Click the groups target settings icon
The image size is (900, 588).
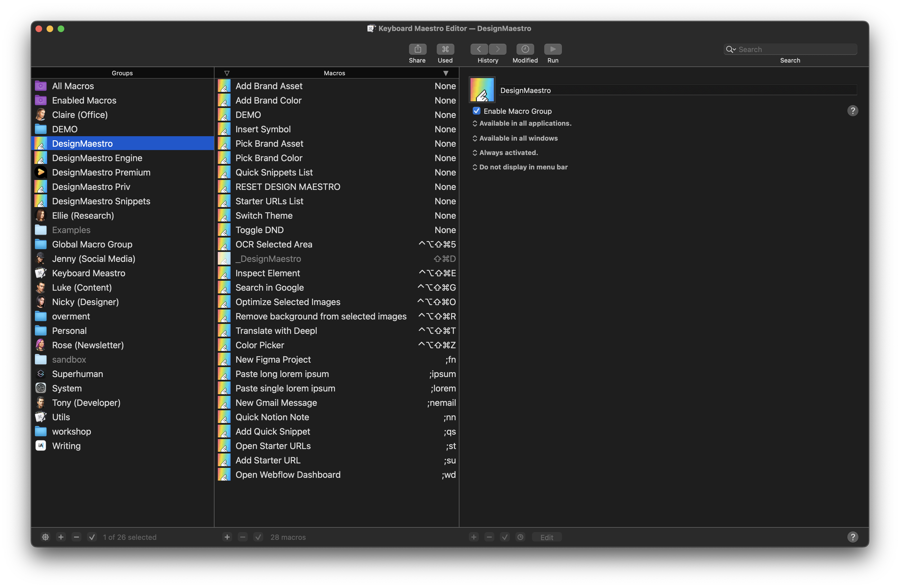(x=45, y=537)
